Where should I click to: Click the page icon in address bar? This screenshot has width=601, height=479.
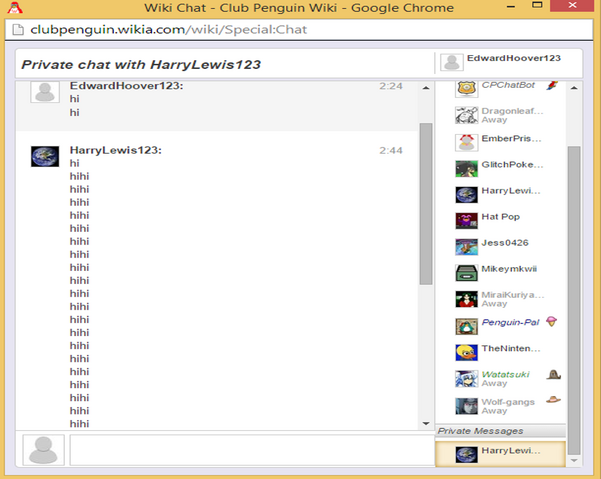click(18, 30)
